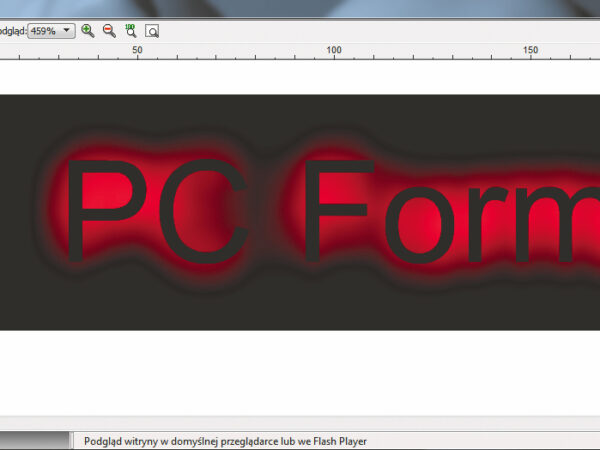
Task: Click the ruler at the 100 mark
Action: [x=334, y=51]
